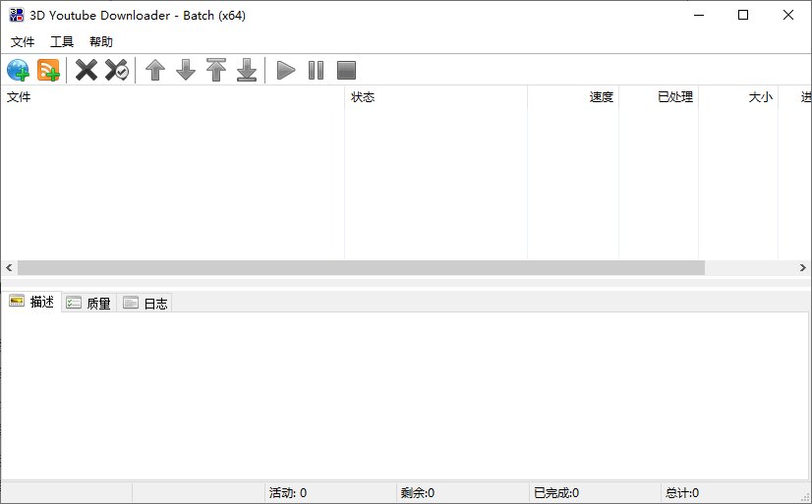The height and width of the screenshot is (504, 812).
Task: Switch to the 描述 tab
Action: pyautogui.click(x=31, y=302)
